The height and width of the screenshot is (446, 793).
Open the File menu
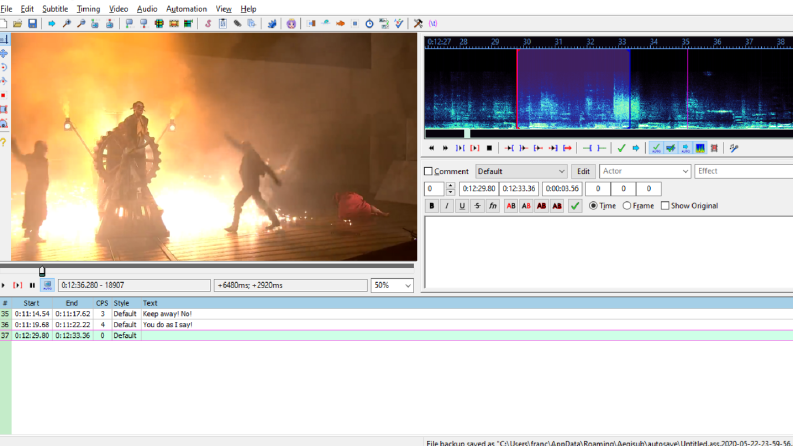click(6, 9)
